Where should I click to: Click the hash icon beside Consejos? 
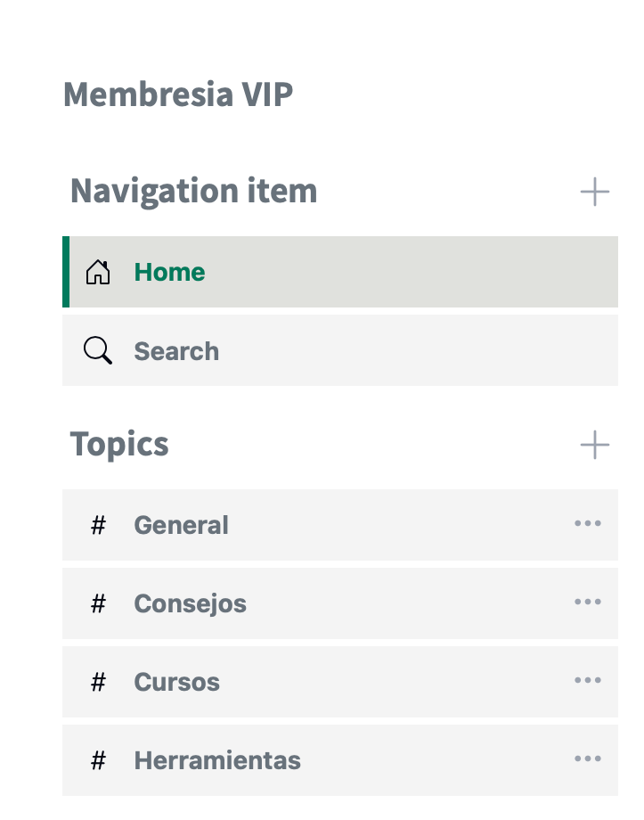tap(99, 603)
